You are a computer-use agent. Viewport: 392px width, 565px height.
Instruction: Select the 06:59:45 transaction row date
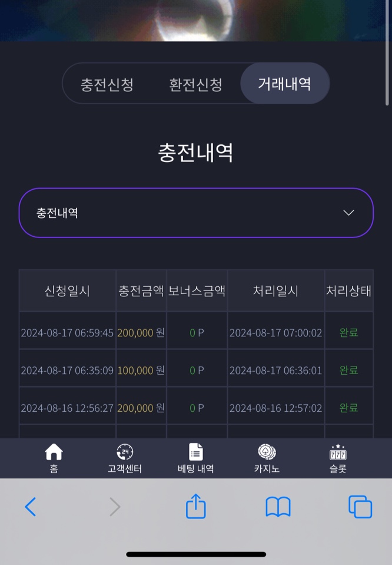click(x=67, y=333)
